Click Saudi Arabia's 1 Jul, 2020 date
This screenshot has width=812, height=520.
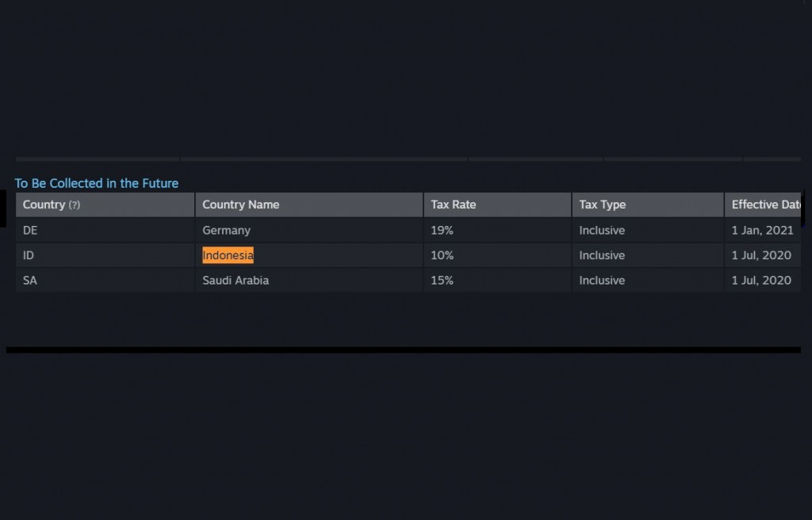tap(761, 280)
